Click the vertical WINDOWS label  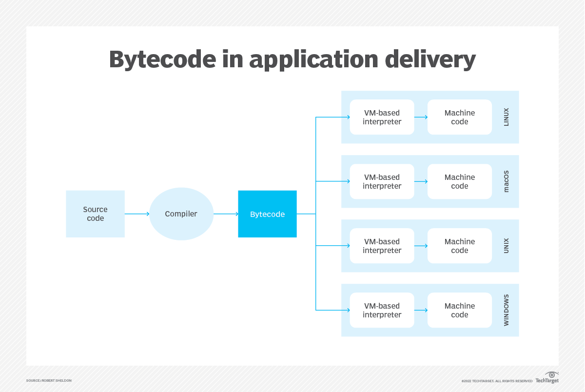pos(506,310)
